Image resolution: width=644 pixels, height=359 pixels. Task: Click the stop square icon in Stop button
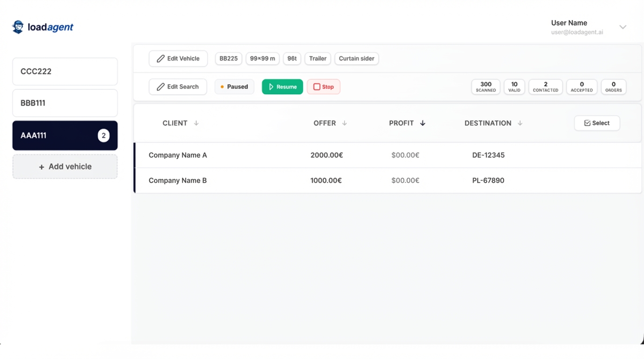pos(316,86)
